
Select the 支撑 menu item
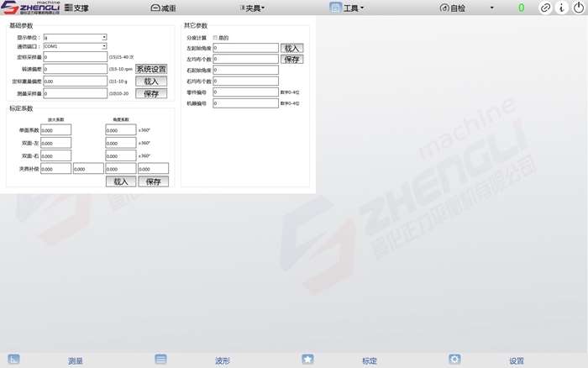pos(77,8)
